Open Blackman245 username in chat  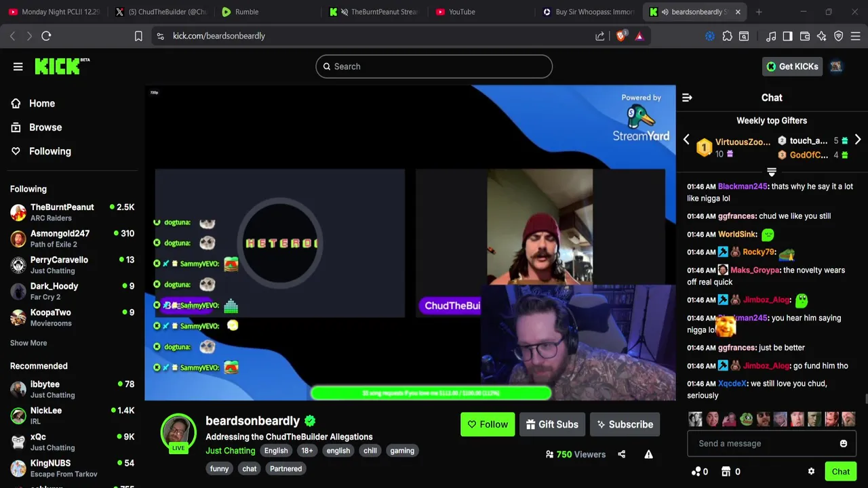pos(743,186)
